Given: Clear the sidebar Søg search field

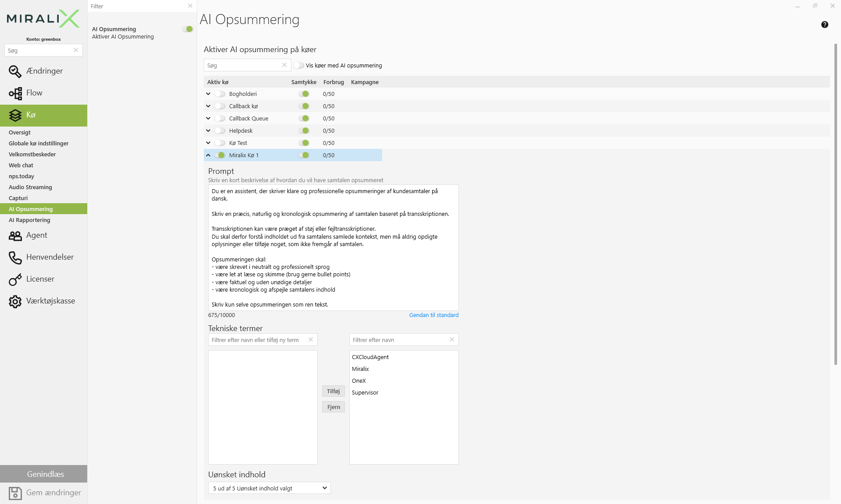Looking at the screenshot, I should [x=76, y=50].
